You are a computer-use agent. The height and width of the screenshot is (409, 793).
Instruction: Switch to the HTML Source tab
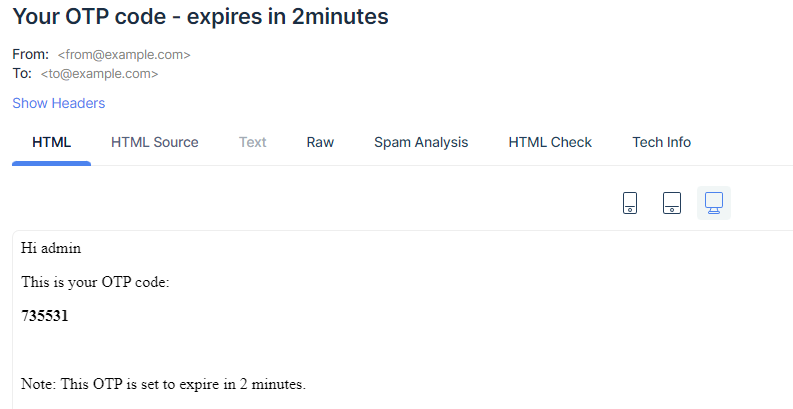155,142
